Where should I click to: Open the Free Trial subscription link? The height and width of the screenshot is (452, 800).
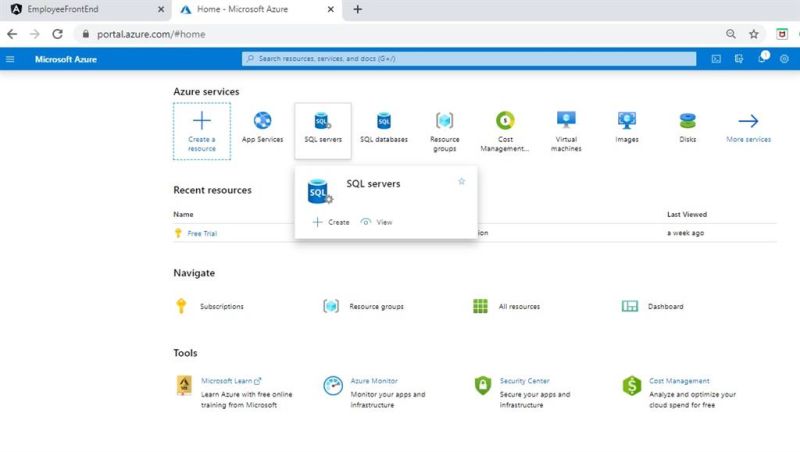coord(202,233)
